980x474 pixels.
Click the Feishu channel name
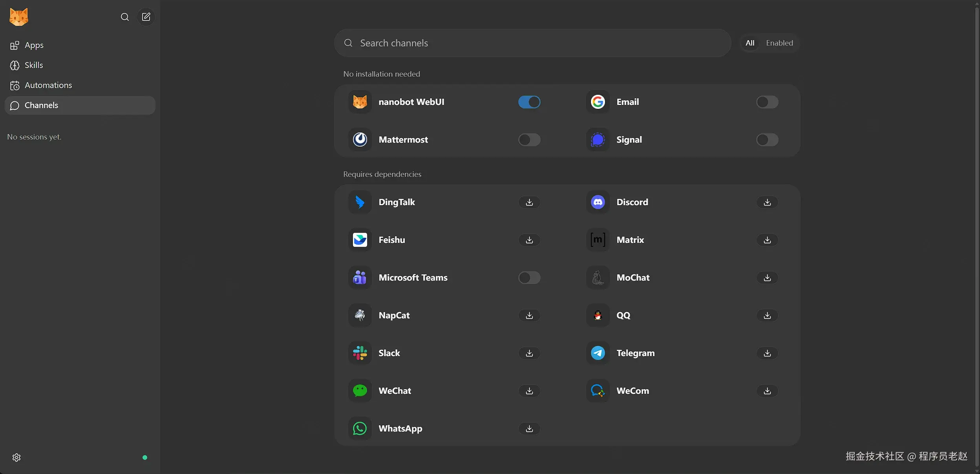tap(392, 240)
